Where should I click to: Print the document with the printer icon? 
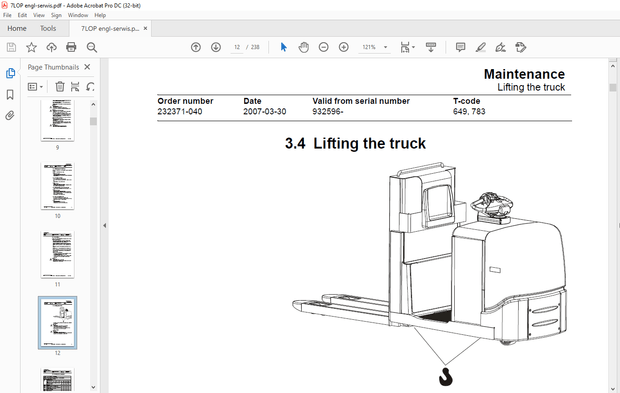coord(71,47)
